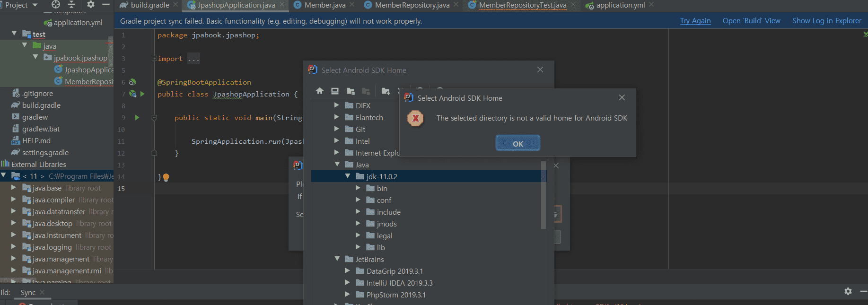Switch to JpashopApplication.java tab

click(x=236, y=5)
